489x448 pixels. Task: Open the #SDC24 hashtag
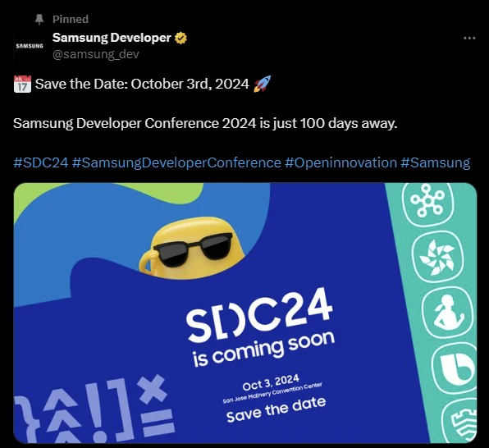[41, 162]
